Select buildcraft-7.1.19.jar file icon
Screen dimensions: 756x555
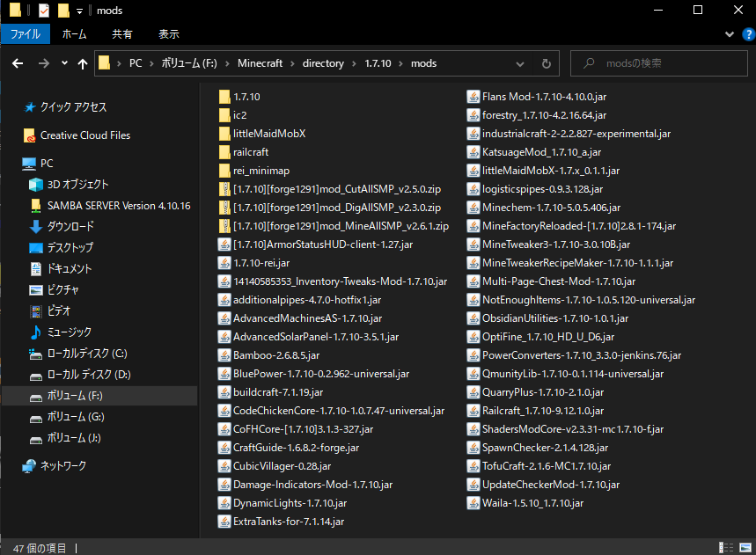click(224, 392)
